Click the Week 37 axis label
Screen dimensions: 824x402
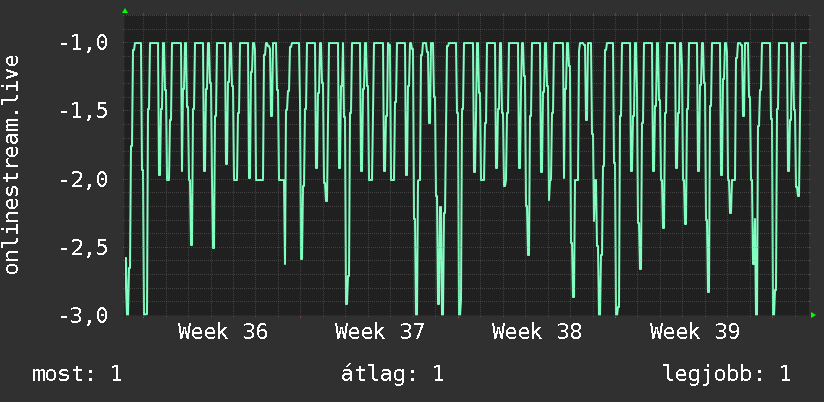(380, 332)
